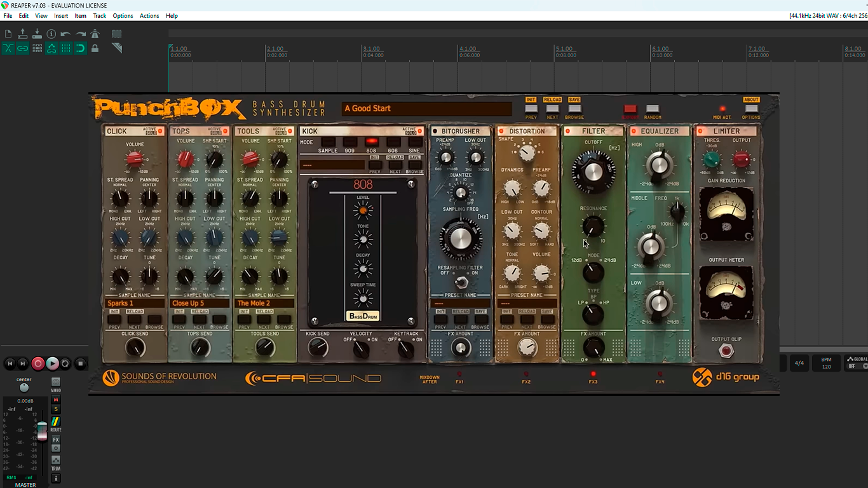This screenshot has height=488, width=868.
Task: Open the File menu
Action: [x=8, y=16]
